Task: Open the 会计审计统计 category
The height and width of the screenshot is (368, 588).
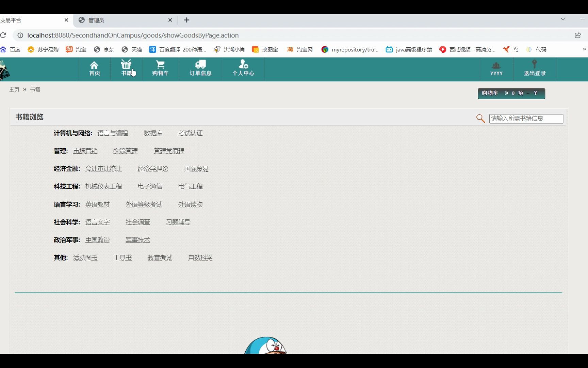Action: (103, 169)
